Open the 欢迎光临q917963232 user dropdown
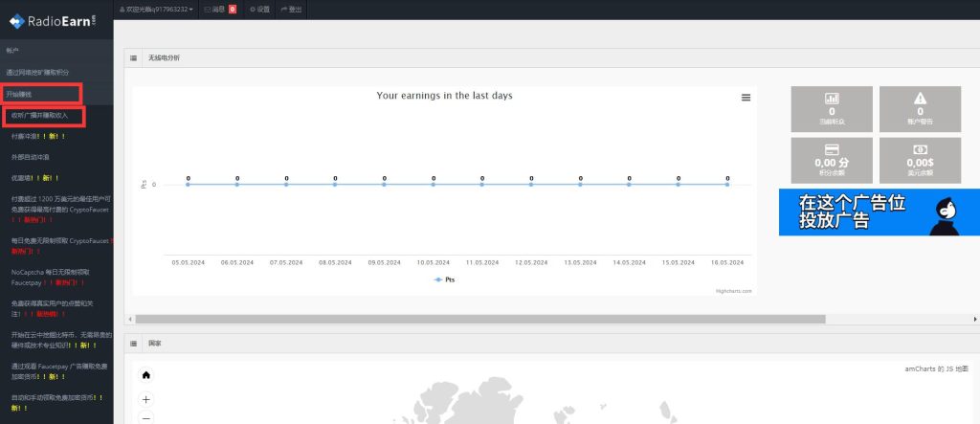This screenshot has height=424, width=980. click(x=156, y=10)
